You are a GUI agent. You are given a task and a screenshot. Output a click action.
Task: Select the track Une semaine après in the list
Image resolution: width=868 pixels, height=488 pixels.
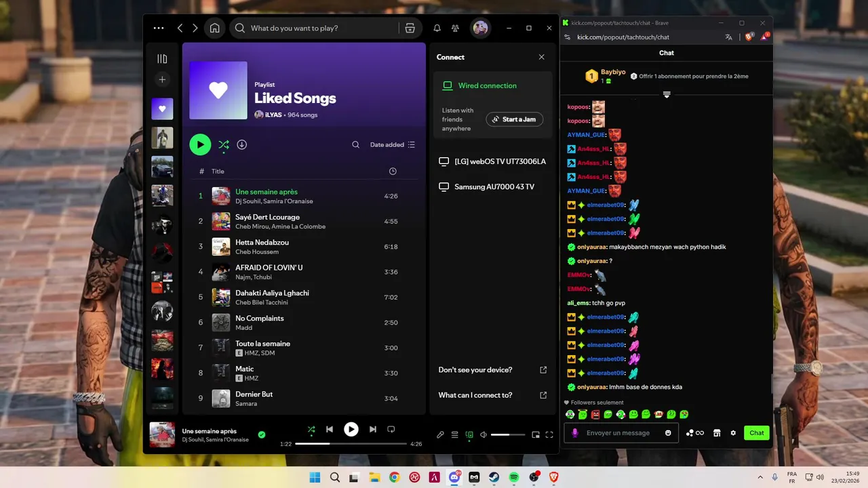coord(303,196)
